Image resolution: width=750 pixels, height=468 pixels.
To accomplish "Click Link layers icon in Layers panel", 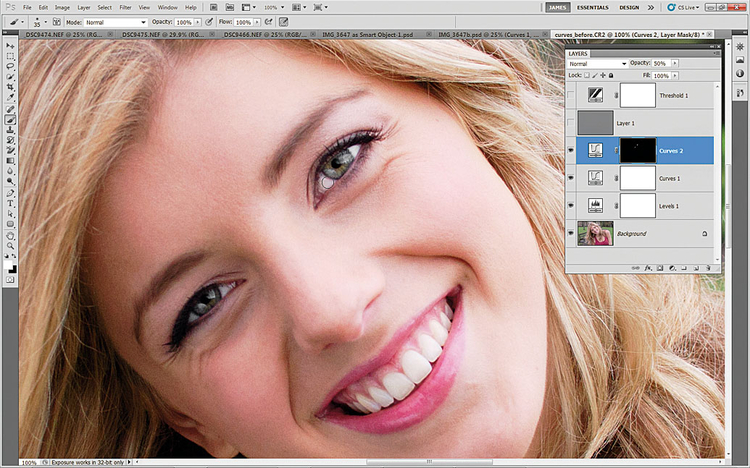I will coord(636,268).
